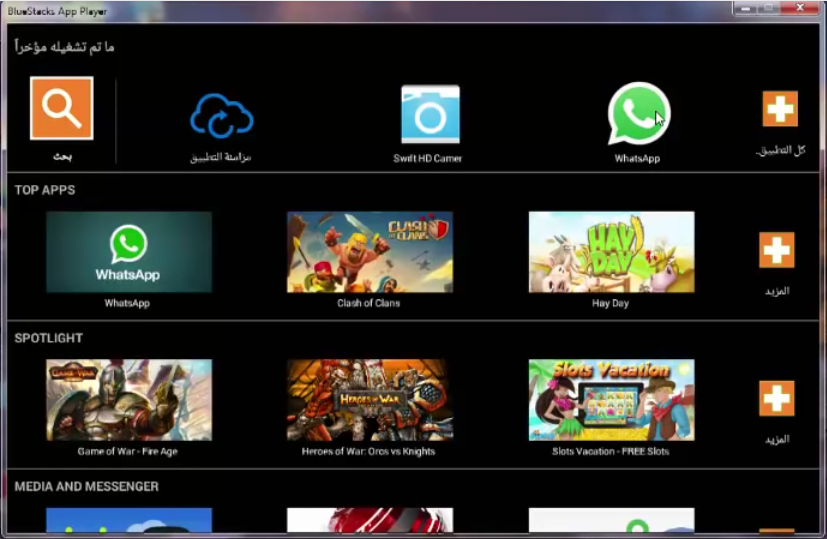Click the Arabic more label in TOP APPS row
The width and height of the screenshot is (827, 539).
coord(777,291)
